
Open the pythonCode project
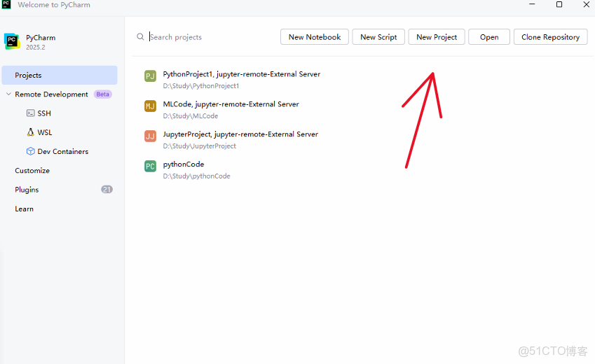(x=184, y=164)
